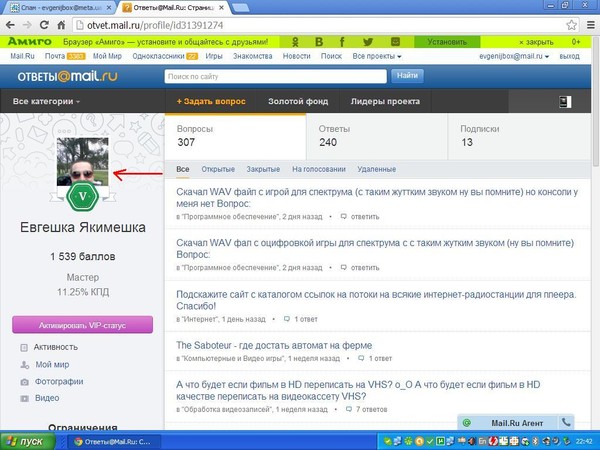This screenshot has height=450, width=600.
Task: Open the profile avatar photo
Action: (x=83, y=161)
